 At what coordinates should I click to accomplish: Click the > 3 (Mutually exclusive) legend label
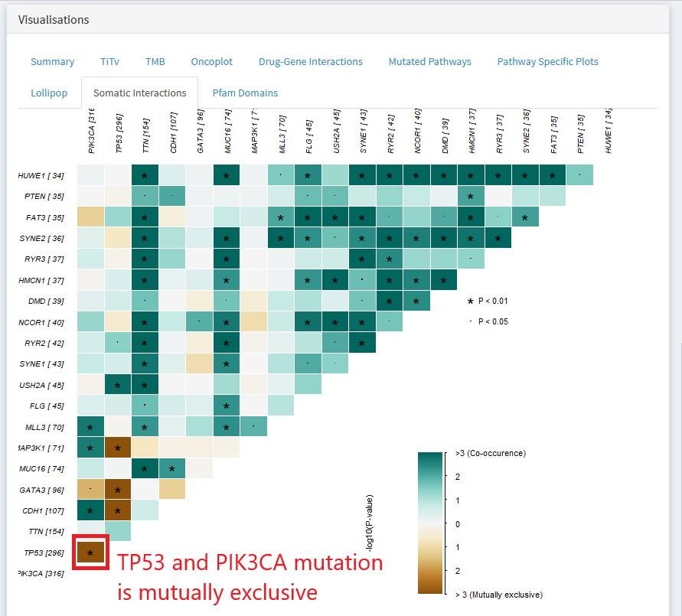pyautogui.click(x=499, y=595)
